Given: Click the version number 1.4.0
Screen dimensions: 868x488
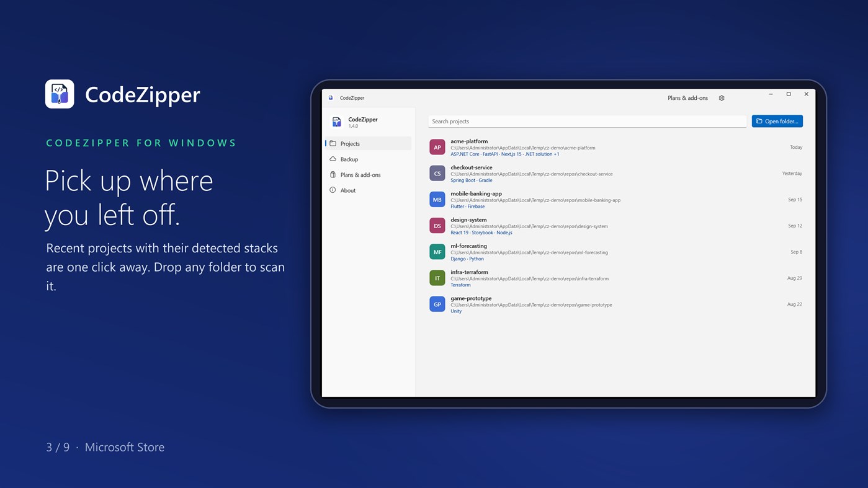Looking at the screenshot, I should point(353,126).
